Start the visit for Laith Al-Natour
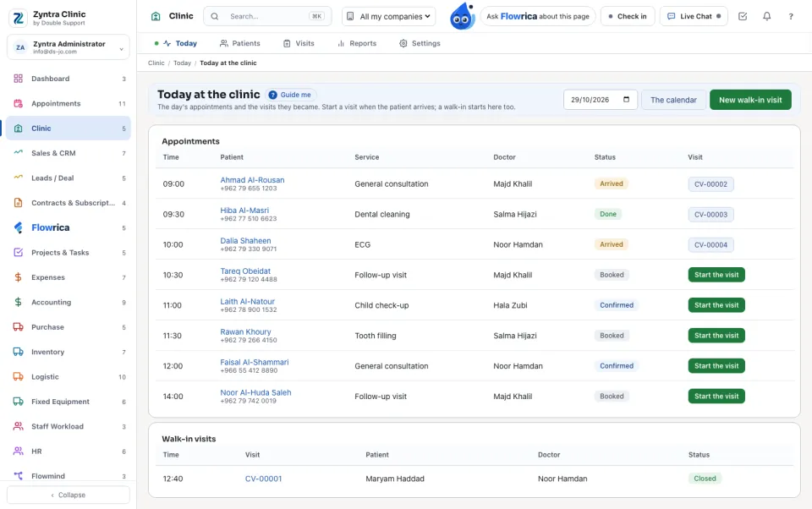 tap(716, 305)
